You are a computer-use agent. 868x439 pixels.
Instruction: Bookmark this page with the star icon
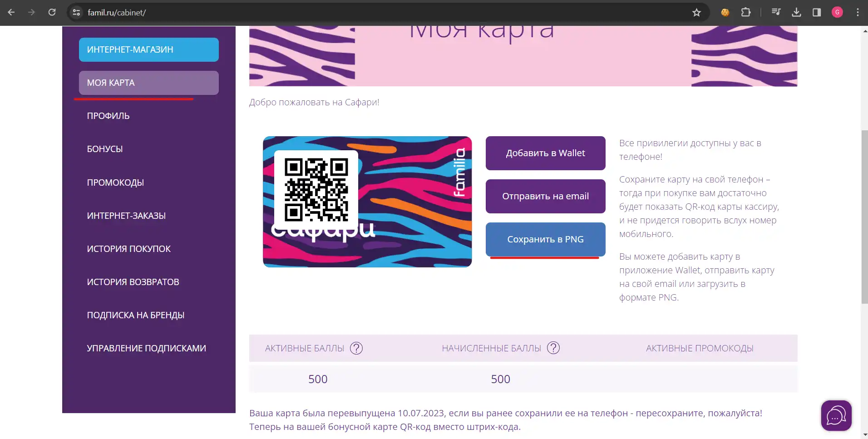696,12
